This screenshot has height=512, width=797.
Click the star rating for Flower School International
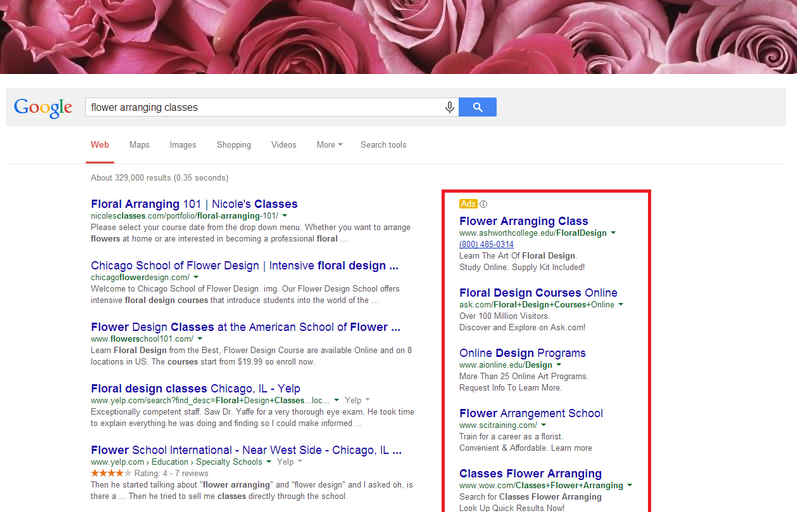[111, 473]
